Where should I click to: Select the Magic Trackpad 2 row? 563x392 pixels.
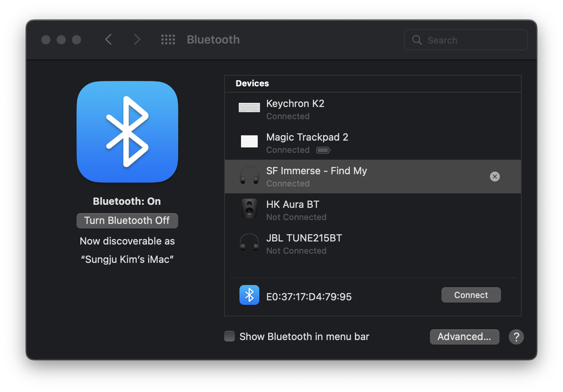[x=373, y=143]
